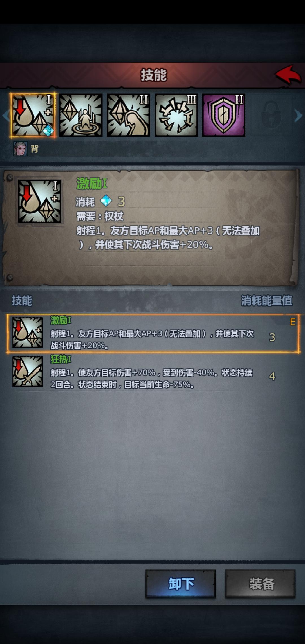This screenshot has height=644, width=305.
Task: Tap the locked skill slot padlock
Action: tap(271, 115)
